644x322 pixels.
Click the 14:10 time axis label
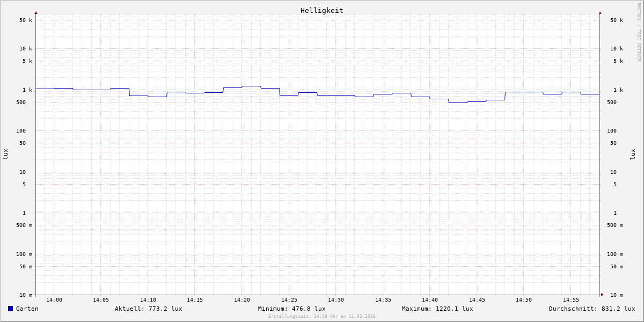click(148, 300)
